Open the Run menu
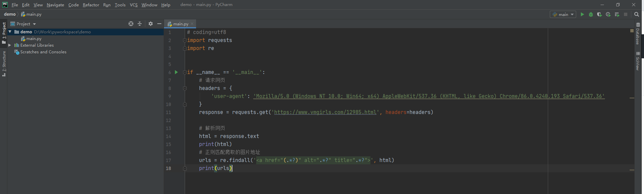The image size is (644, 194). [x=107, y=5]
